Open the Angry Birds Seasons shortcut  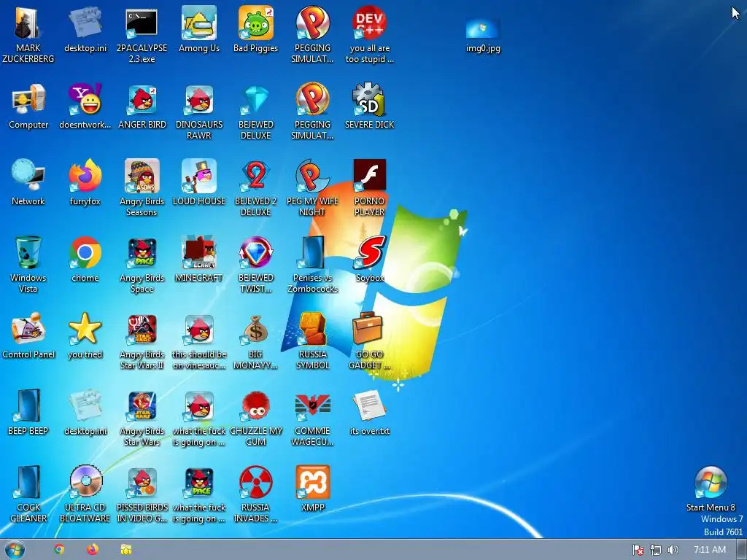142,187
